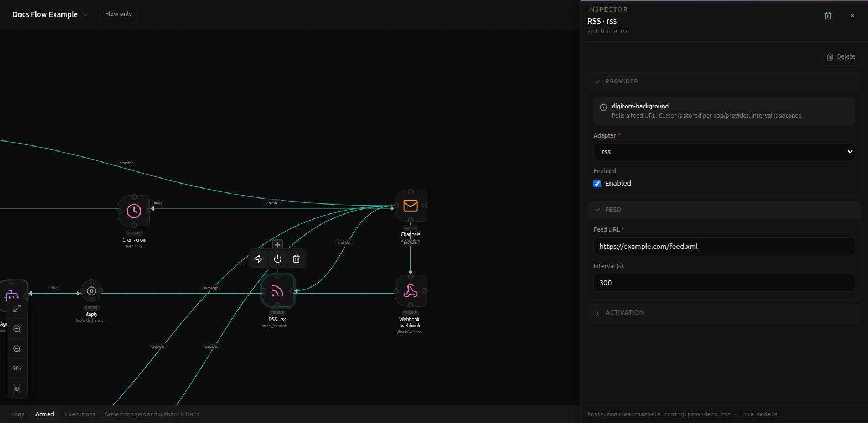
Task: Click the fit-view expand arrows icon
Action: coord(17,309)
